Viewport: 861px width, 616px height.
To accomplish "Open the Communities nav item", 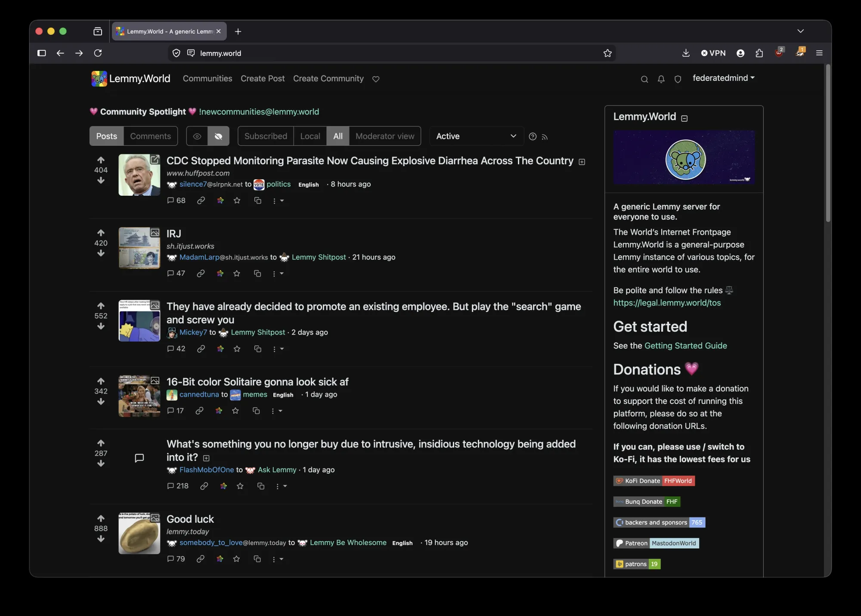I will 208,79.
